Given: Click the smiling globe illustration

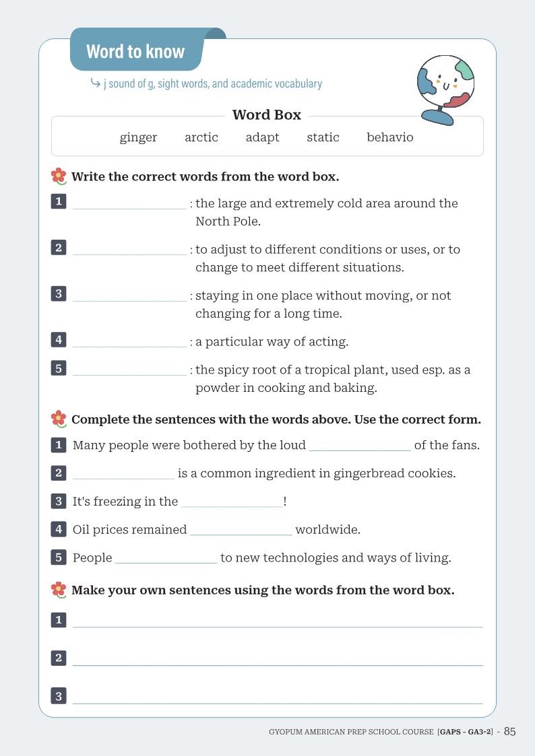Looking at the screenshot, I should point(445,89).
